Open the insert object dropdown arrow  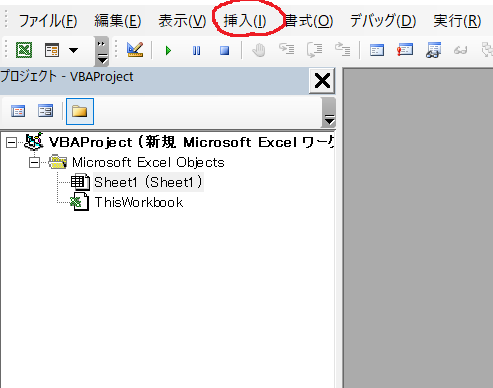[73, 50]
